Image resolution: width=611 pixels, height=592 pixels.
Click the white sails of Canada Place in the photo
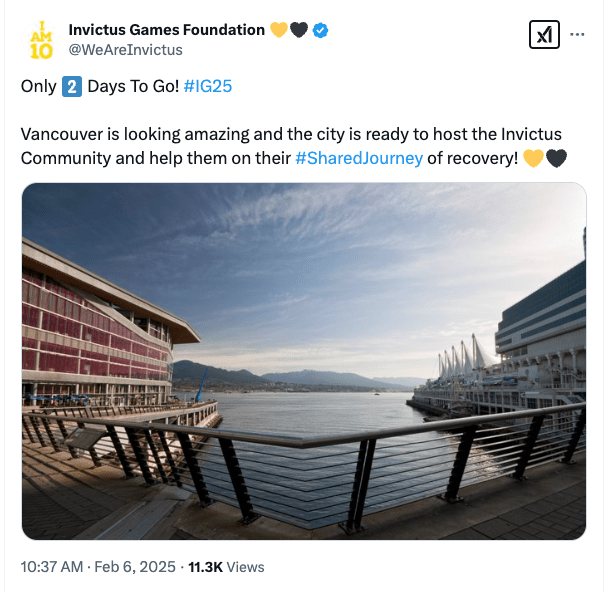pos(468,357)
